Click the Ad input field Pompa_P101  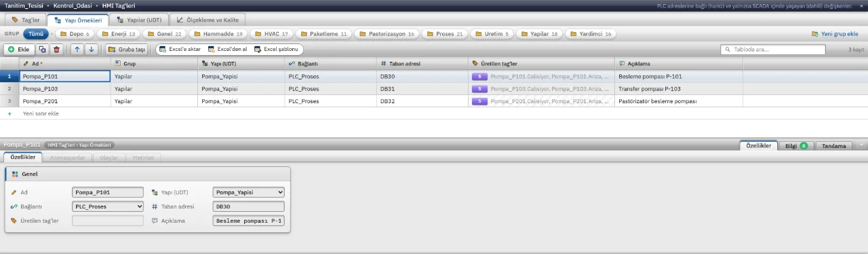[x=108, y=192]
